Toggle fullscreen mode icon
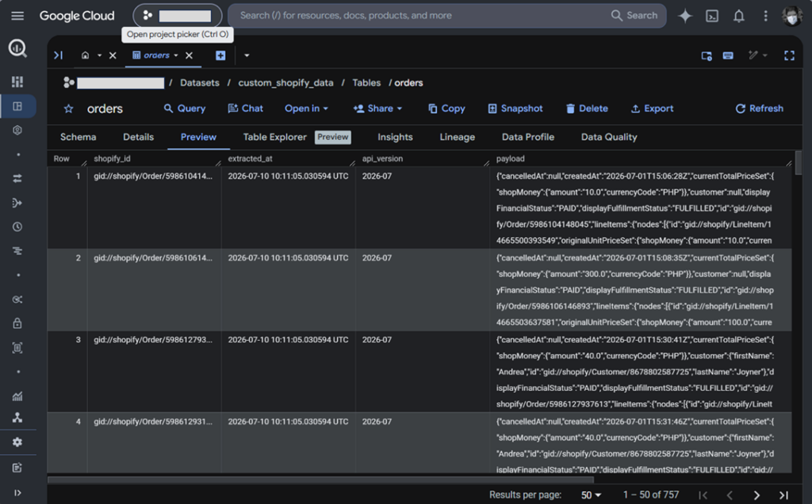The image size is (812, 504). click(x=789, y=55)
